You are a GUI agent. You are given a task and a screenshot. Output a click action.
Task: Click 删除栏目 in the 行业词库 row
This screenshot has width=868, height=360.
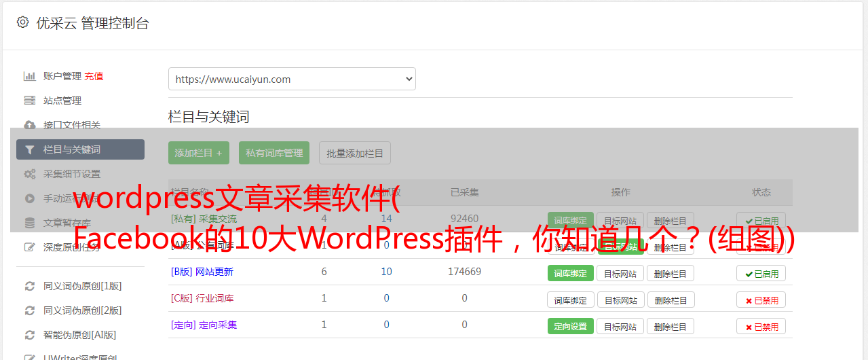(x=671, y=300)
